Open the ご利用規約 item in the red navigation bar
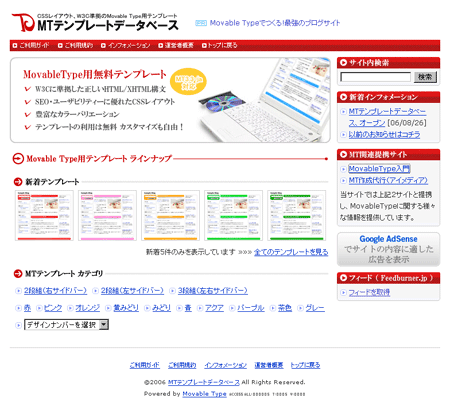 (79, 45)
